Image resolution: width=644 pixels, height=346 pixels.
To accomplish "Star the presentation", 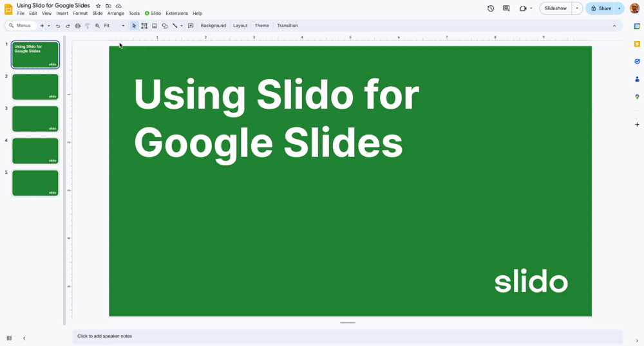I will point(98,6).
